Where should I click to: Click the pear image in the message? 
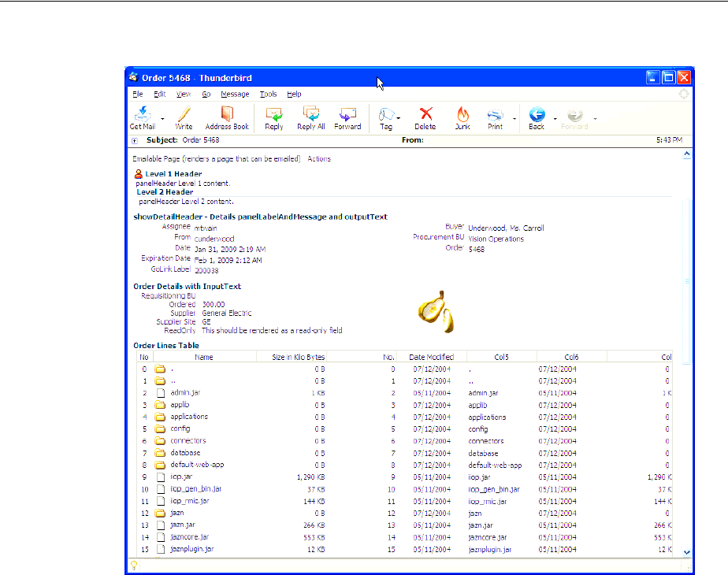coord(436,312)
